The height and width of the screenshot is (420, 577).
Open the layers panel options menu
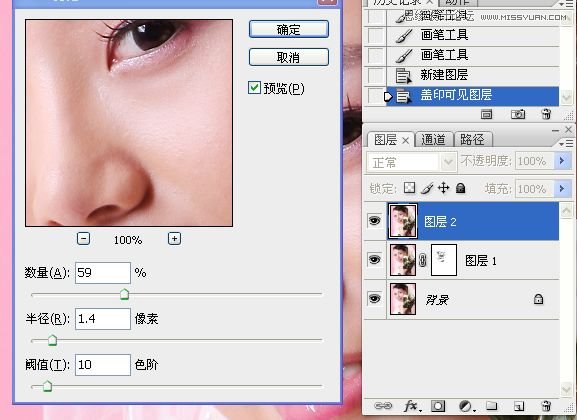566,143
